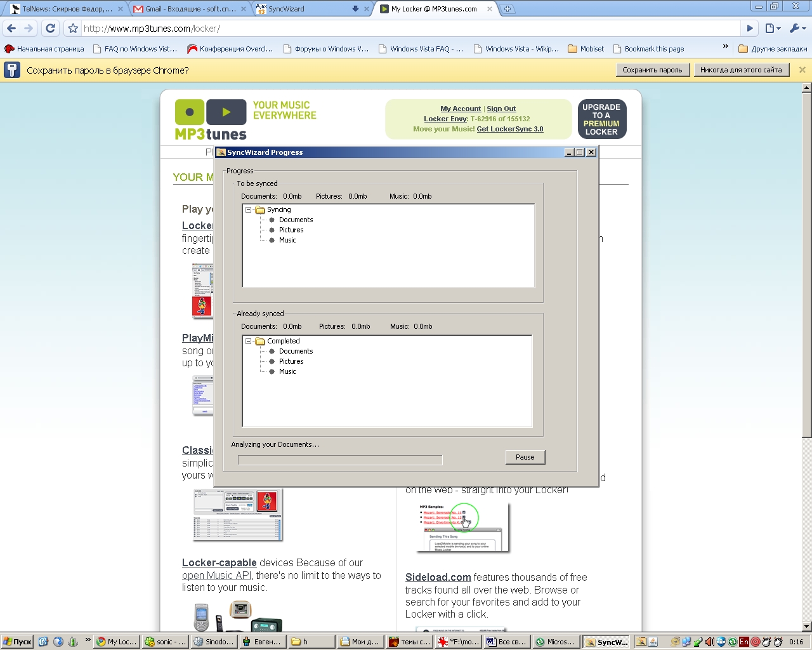Select Documents under the Syncing folder
This screenshot has width=812, height=650.
pyautogui.click(x=296, y=220)
